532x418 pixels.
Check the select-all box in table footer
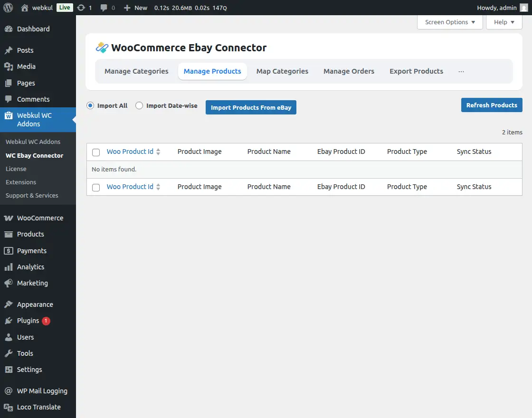click(96, 187)
